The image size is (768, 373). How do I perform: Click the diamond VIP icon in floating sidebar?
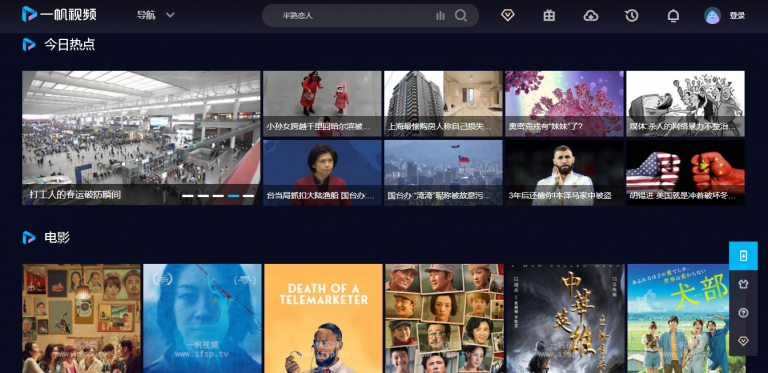point(743,341)
